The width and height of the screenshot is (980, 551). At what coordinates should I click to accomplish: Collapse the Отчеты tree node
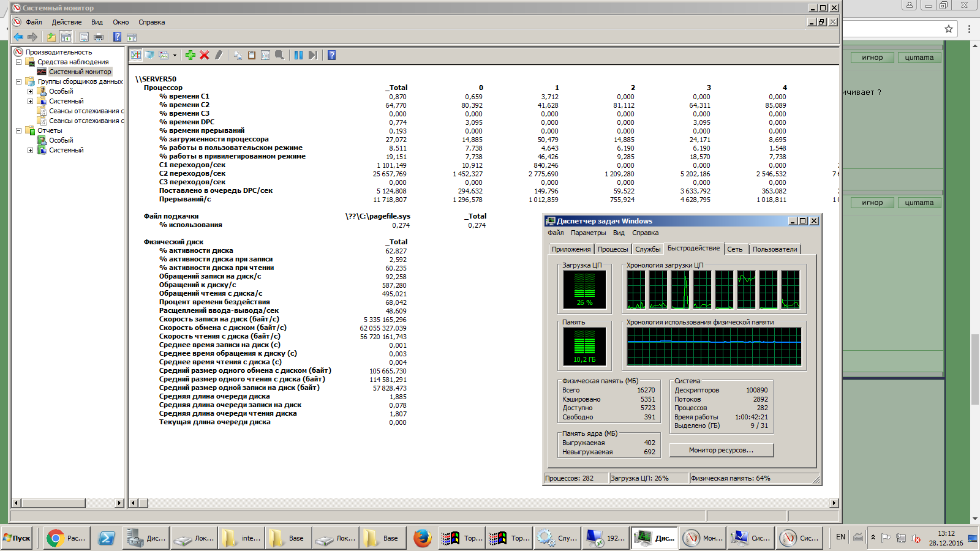[x=18, y=130]
